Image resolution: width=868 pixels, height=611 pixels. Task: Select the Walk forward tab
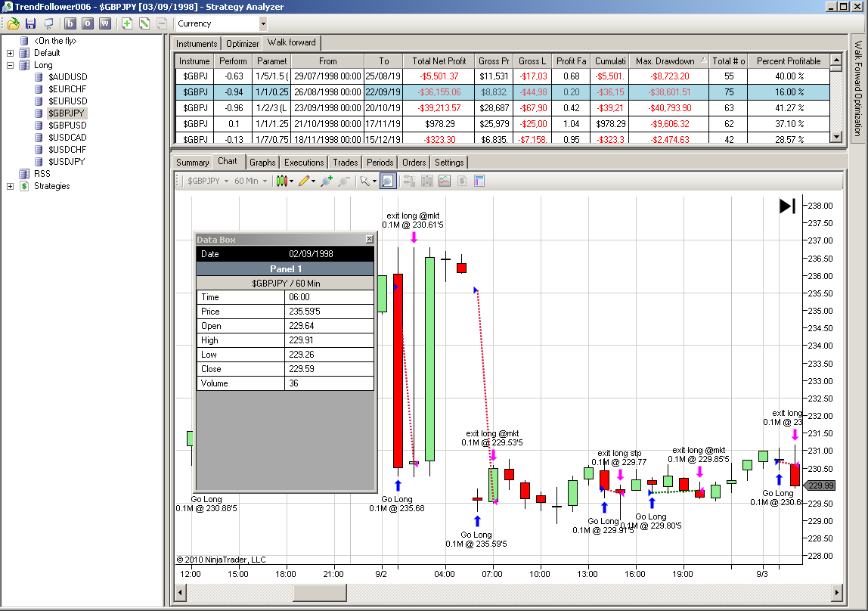click(291, 42)
